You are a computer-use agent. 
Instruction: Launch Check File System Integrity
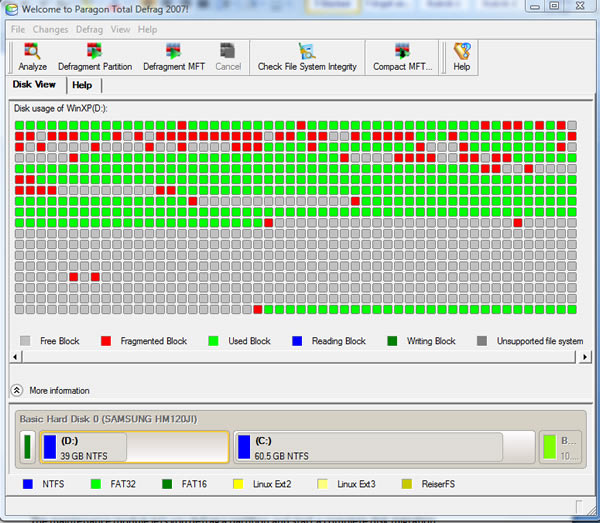click(307, 57)
